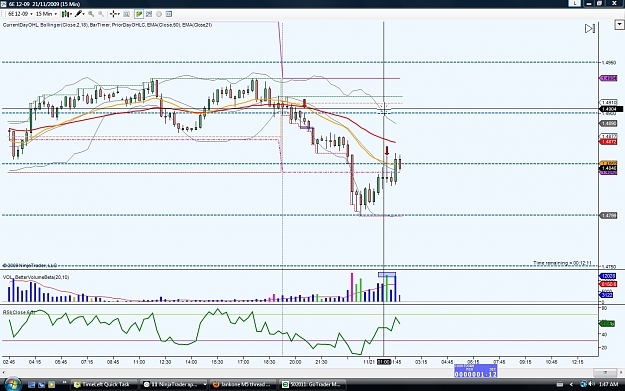Open the 6E 12-09 instrument selector dropdown

[x=20, y=14]
